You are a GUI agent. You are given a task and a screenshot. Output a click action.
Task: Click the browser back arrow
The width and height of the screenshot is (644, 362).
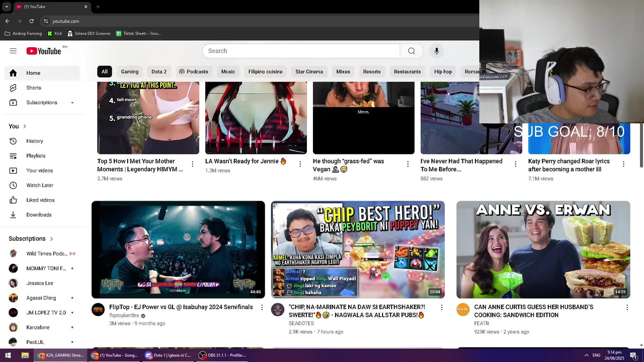[x=7, y=21]
